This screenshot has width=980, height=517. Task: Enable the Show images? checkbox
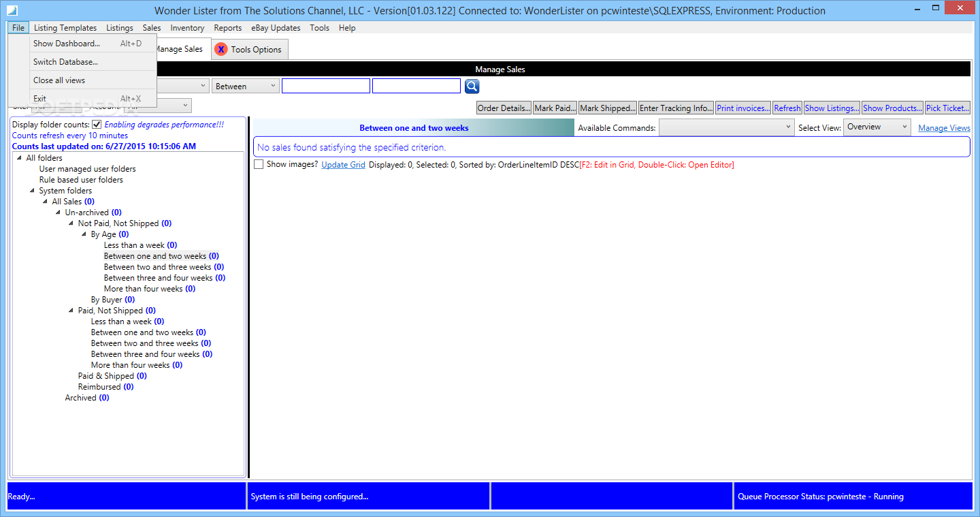[x=259, y=164]
